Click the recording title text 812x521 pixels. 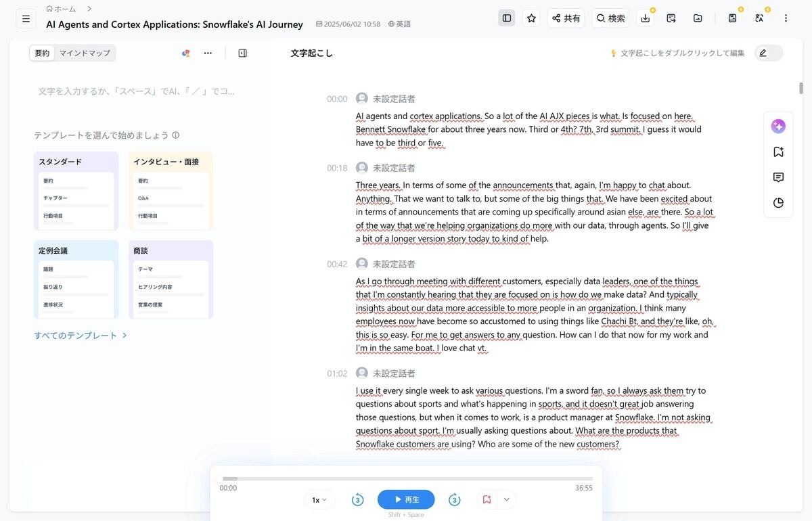175,24
